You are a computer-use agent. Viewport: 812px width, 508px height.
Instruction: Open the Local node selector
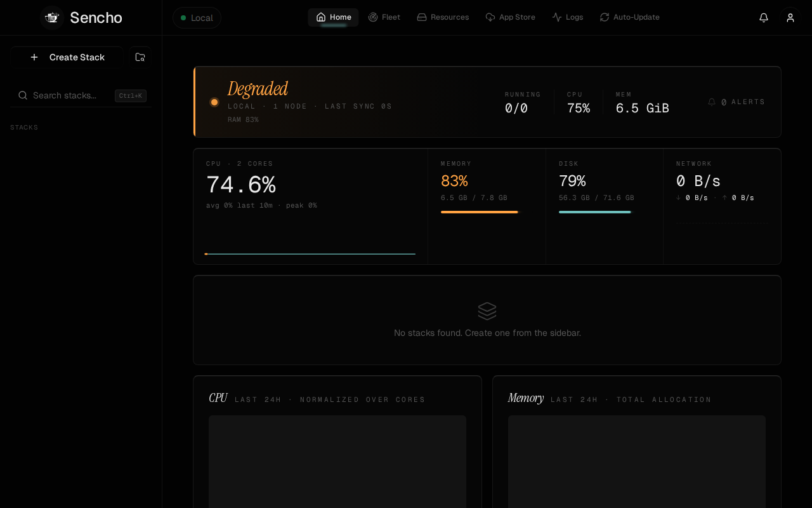pos(197,18)
